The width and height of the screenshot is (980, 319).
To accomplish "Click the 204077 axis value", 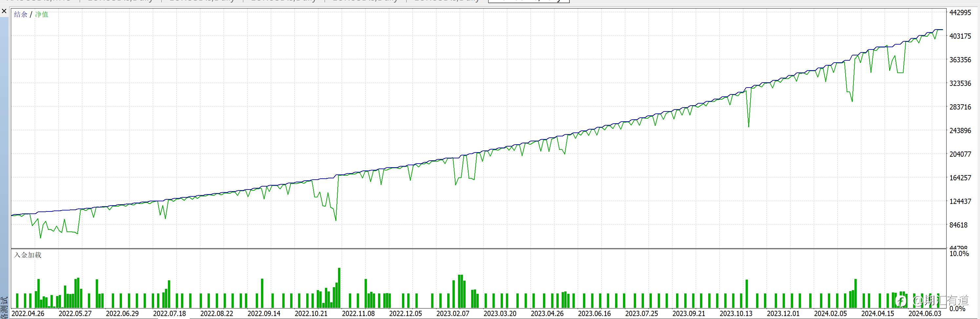I will click(960, 154).
